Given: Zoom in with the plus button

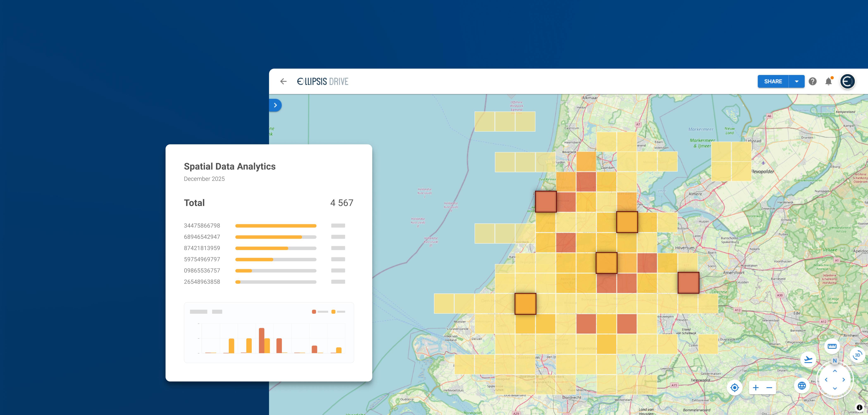Looking at the screenshot, I should 756,388.
